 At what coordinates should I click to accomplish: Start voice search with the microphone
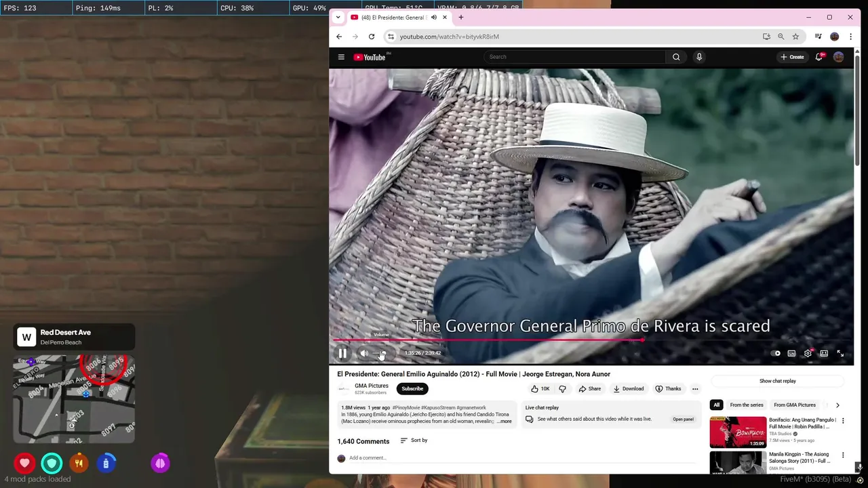coord(699,57)
